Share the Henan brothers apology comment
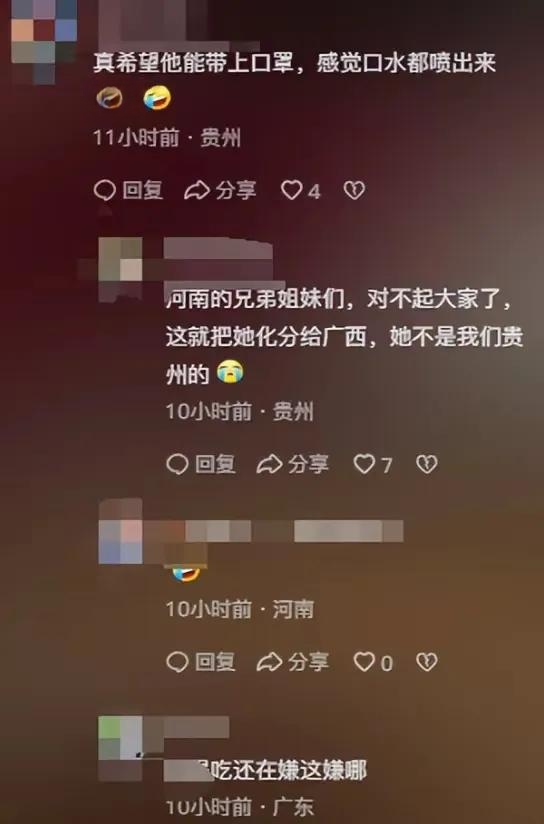 click(x=293, y=464)
